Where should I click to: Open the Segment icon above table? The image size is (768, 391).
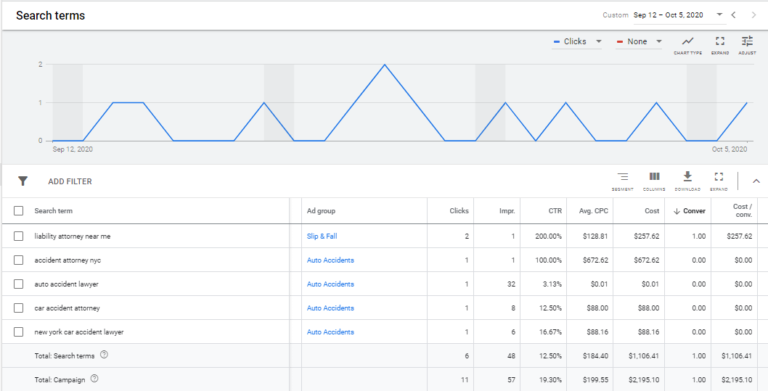click(x=623, y=181)
